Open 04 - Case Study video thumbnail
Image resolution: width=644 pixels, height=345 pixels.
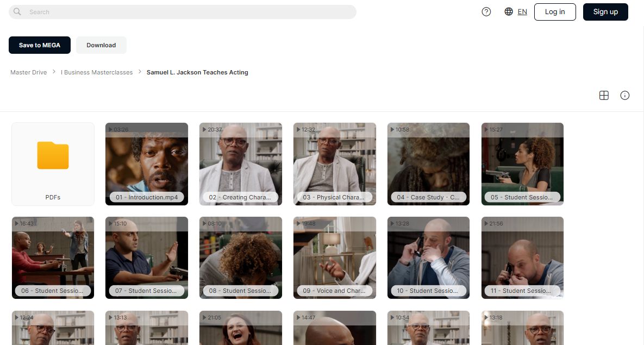tap(428, 164)
